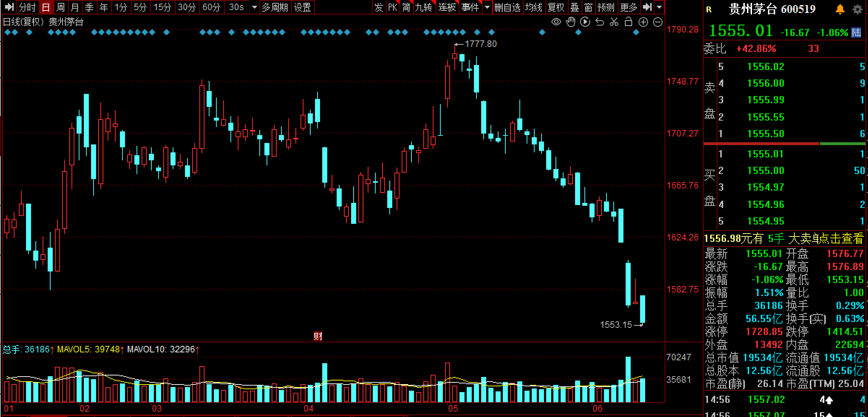The image size is (868, 417).
Task: Expand dropdown arrow after 事件
Action: coord(487,7)
